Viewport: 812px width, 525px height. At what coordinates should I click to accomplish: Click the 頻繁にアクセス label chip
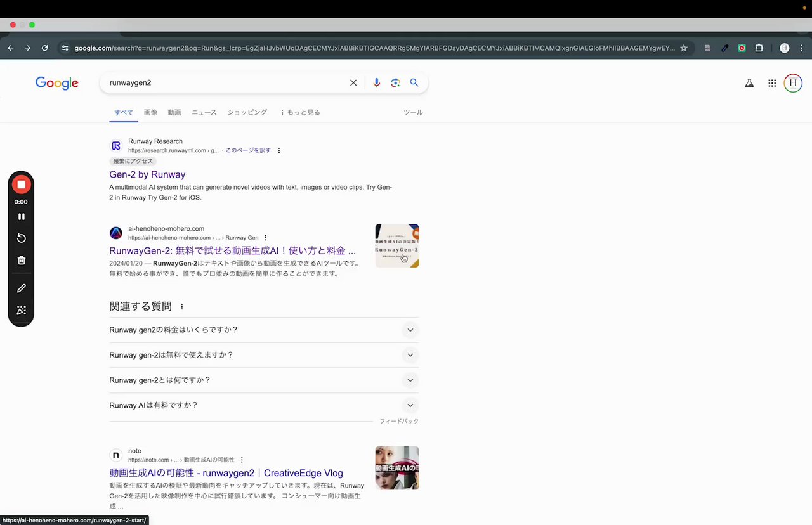pos(133,161)
